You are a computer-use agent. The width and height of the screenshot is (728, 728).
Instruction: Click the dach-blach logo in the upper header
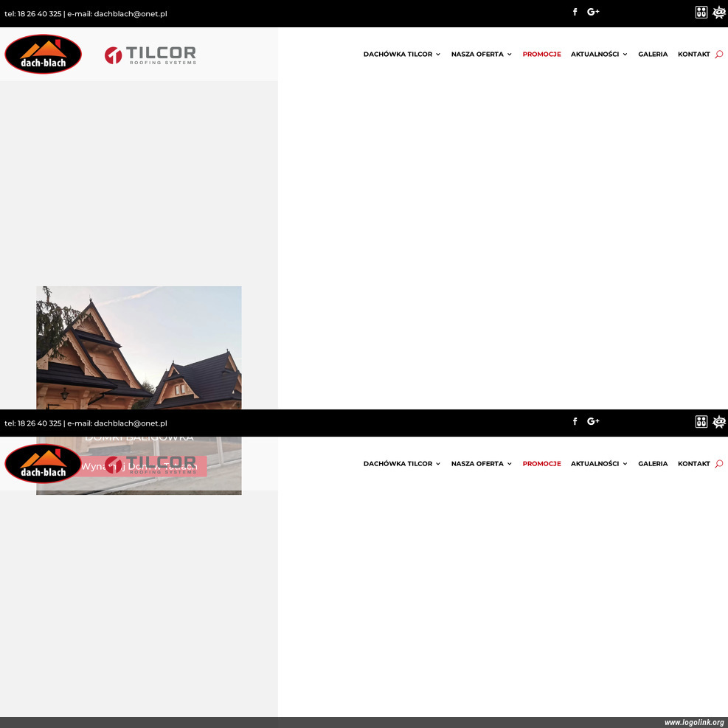[44, 54]
